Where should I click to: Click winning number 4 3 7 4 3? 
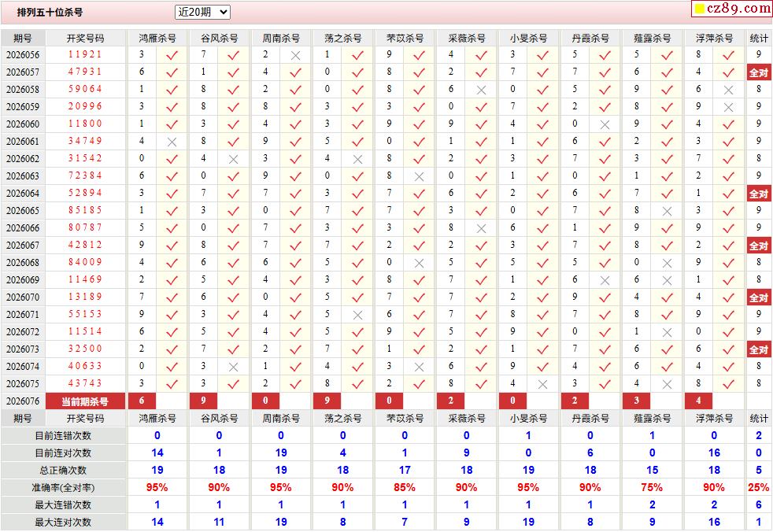(85, 383)
